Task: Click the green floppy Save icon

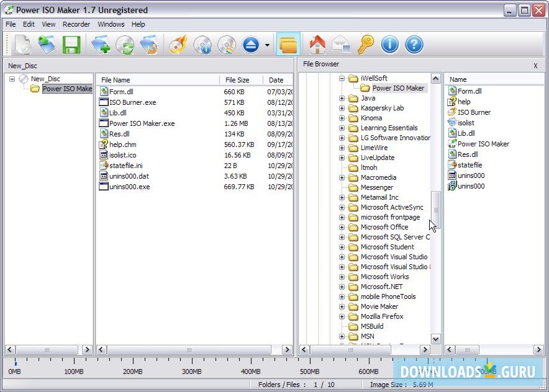Action: click(71, 45)
